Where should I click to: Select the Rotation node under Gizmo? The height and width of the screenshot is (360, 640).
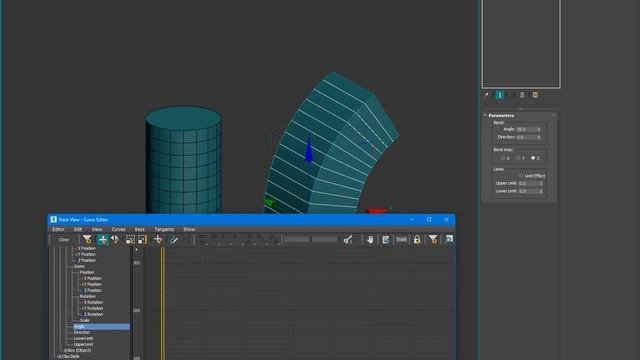(87, 296)
